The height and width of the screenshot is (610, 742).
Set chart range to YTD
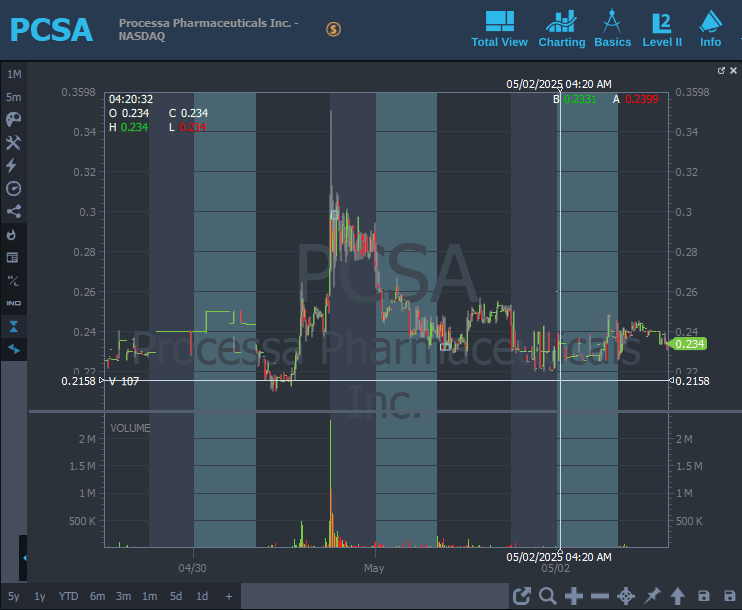69,596
